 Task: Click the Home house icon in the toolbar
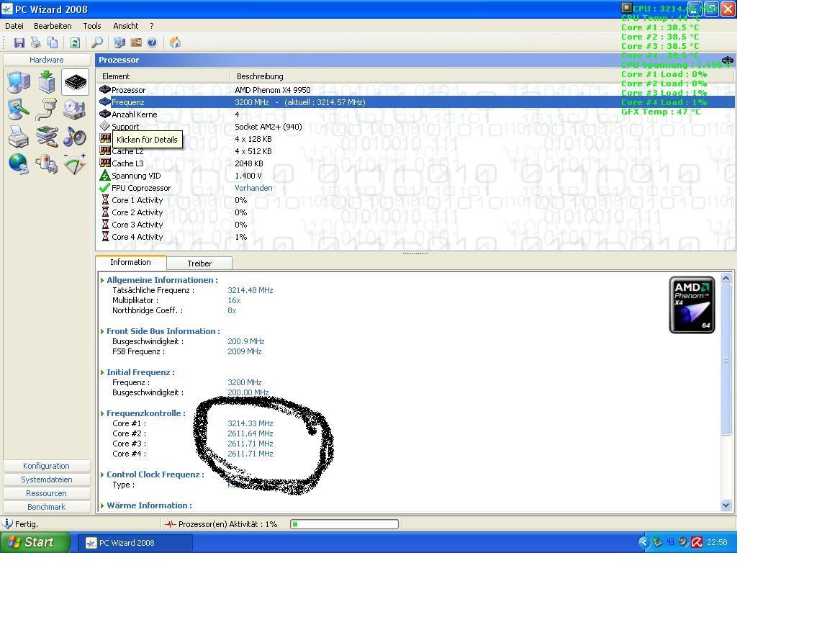pos(175,43)
